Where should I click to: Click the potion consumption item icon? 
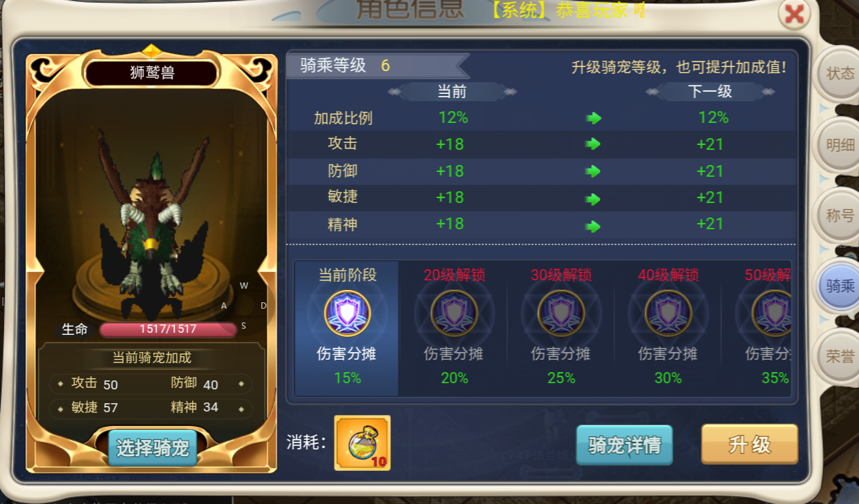pos(362,443)
